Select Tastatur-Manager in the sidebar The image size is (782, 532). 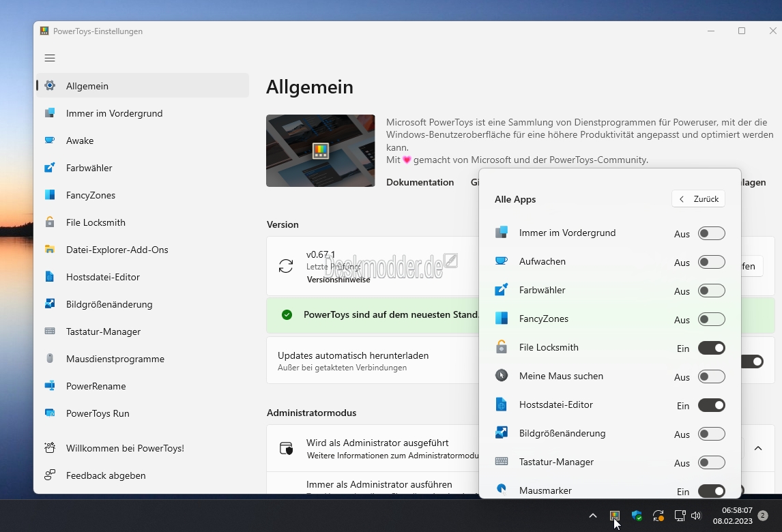click(143, 331)
